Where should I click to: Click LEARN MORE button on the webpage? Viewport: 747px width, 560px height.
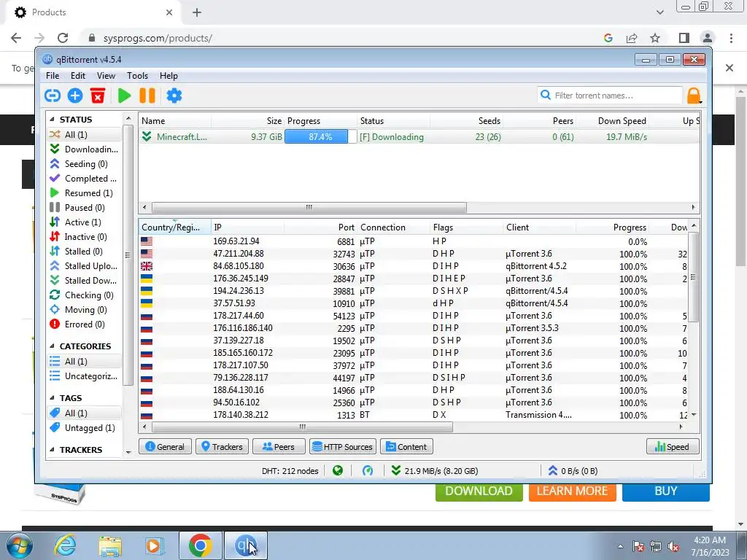[572, 491]
